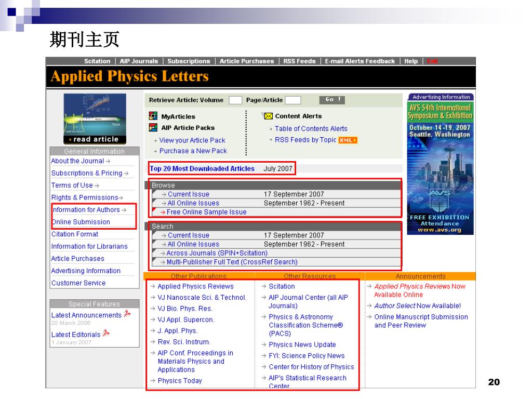Click the red Exit link
Screen dimensions: 532x399
(432, 61)
